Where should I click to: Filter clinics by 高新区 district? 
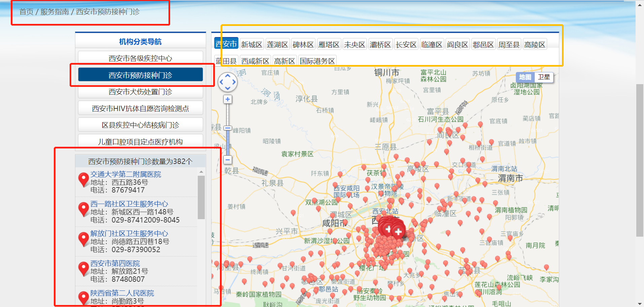285,61
